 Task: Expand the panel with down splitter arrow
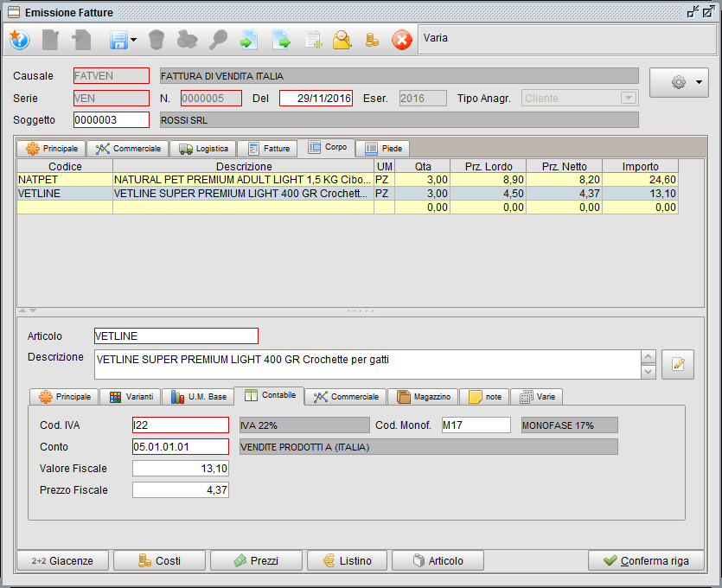[33, 310]
